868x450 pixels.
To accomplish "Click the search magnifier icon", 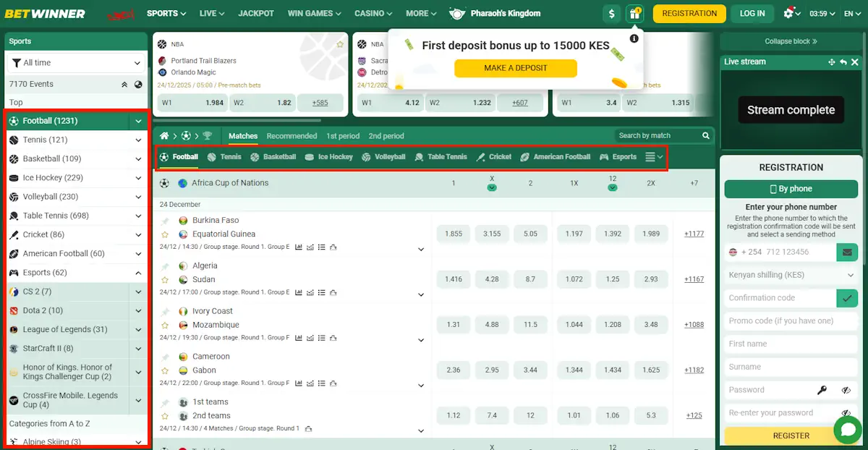I will (705, 135).
